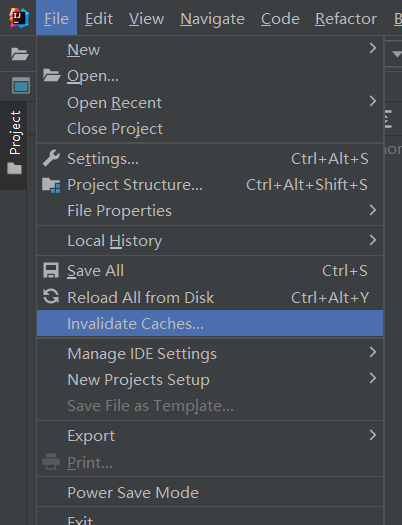Screen dimensions: 402x525
Task: Click the Project Structure folder icon
Action: tap(51, 185)
